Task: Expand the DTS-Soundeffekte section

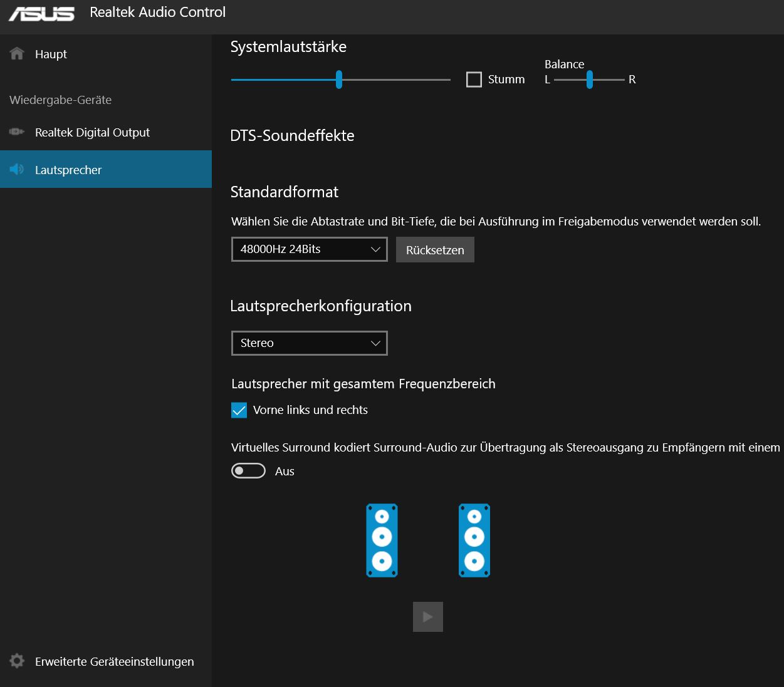Action: [x=292, y=136]
